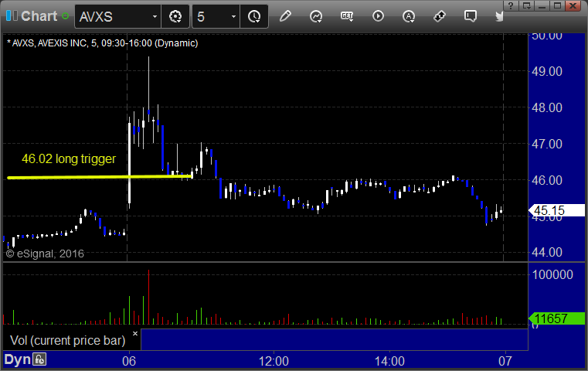588x371 pixels.
Task: Click the 44.00 price axis label
Action: tap(547, 252)
